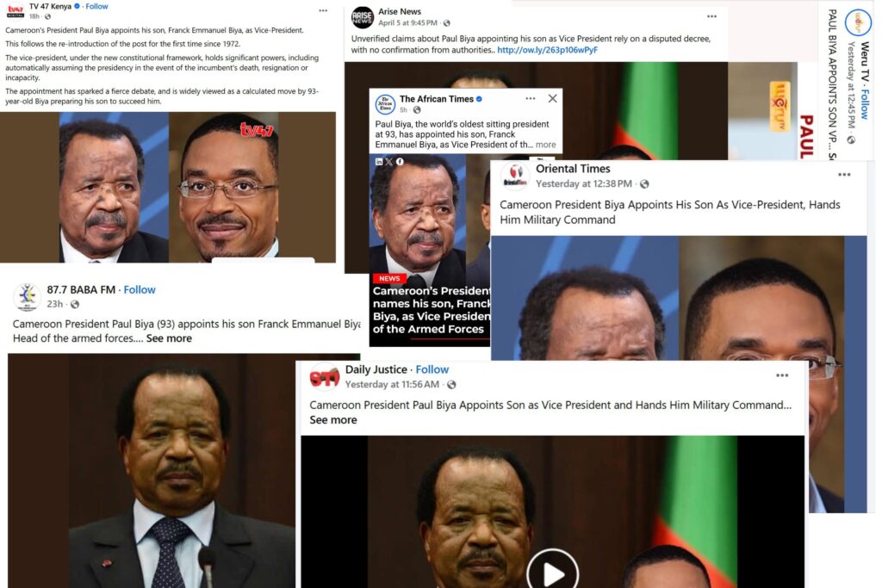
Task: Open the TV 47 Kenya image of the two men
Action: click(x=168, y=187)
